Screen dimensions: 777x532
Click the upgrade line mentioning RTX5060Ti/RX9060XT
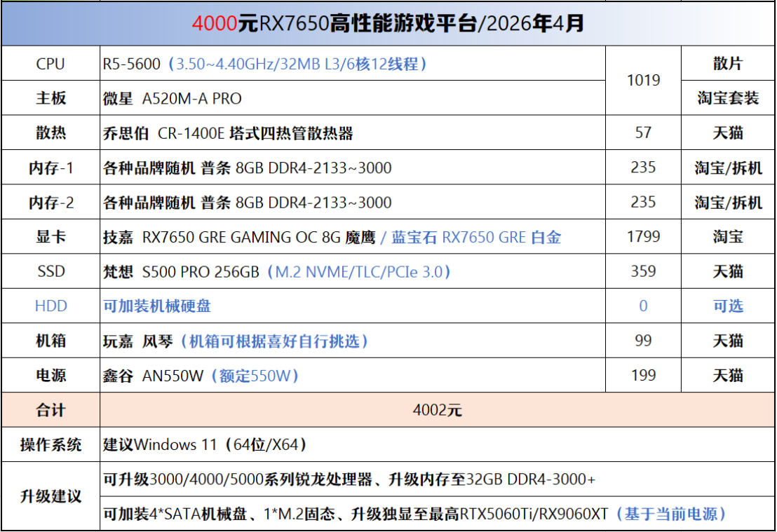(x=414, y=514)
